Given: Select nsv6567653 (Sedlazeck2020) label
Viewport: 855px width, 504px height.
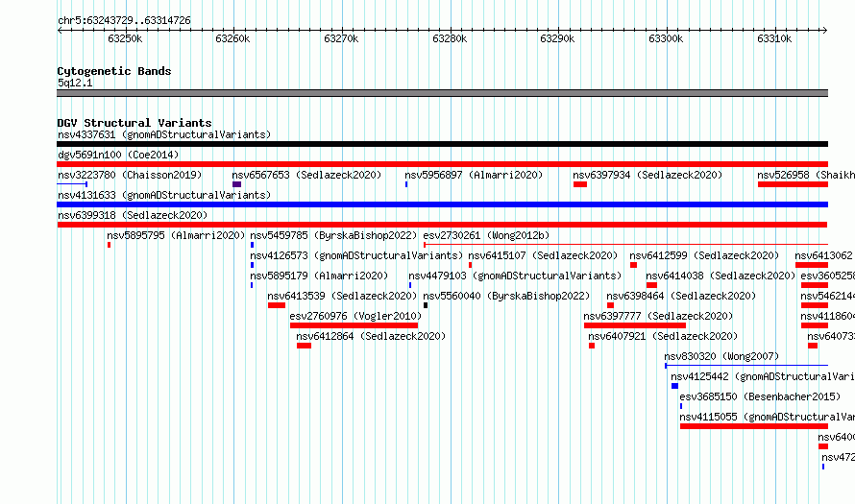Looking at the screenshot, I should [x=306, y=175].
